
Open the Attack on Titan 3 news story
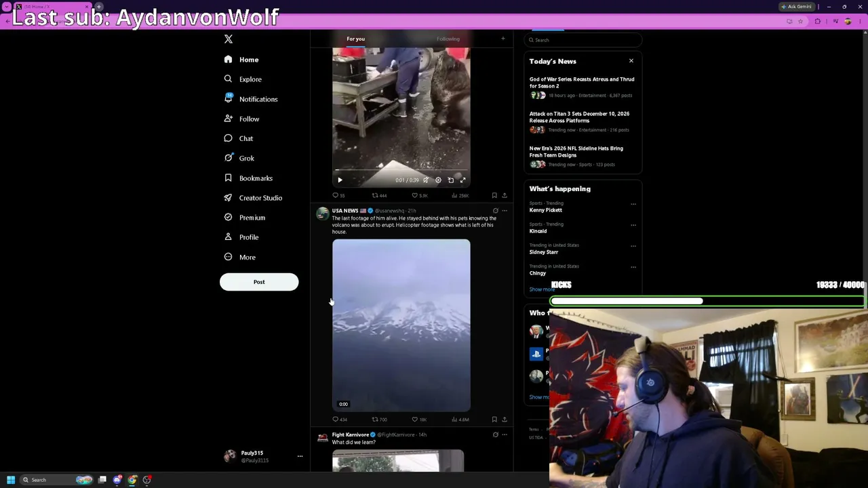(582, 122)
